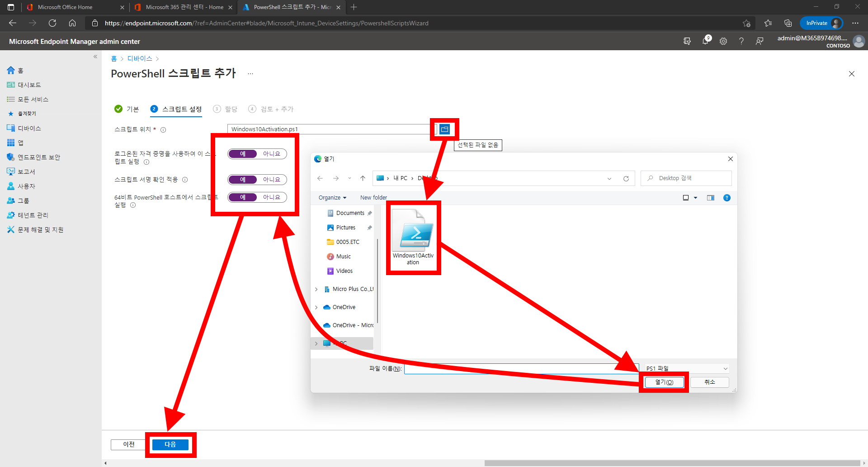Expand Micro Plus Co. tree node
This screenshot has width=868, height=467.
pyautogui.click(x=316, y=289)
